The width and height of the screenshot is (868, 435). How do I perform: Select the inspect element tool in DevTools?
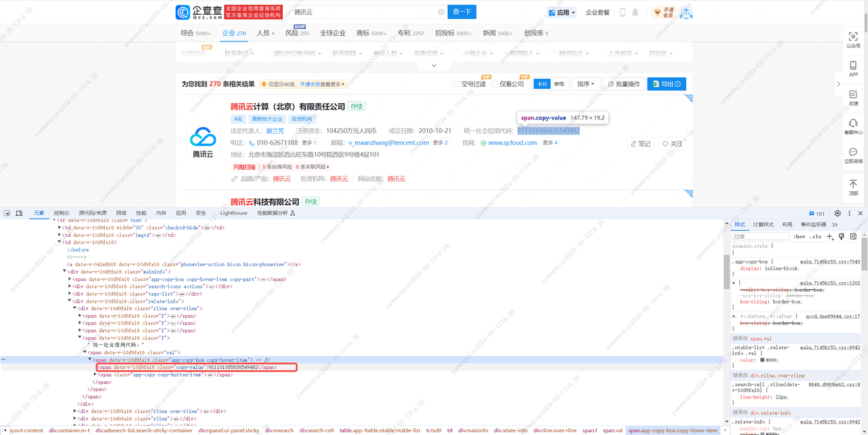click(x=7, y=213)
